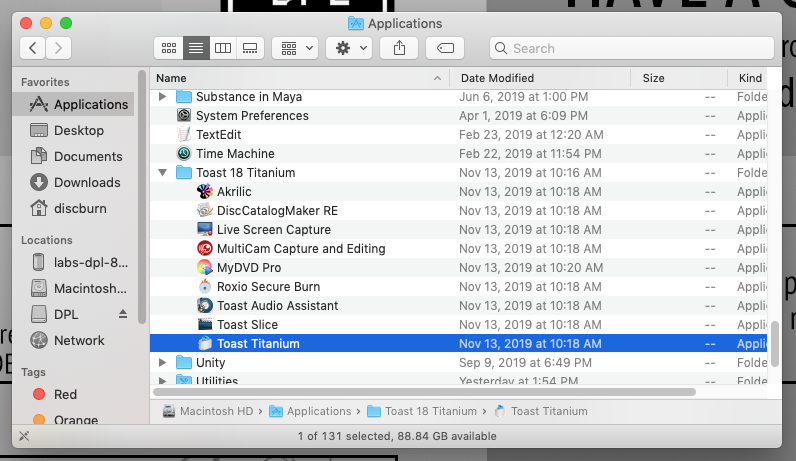The width and height of the screenshot is (796, 461).
Task: Switch to list view
Action: (x=196, y=48)
